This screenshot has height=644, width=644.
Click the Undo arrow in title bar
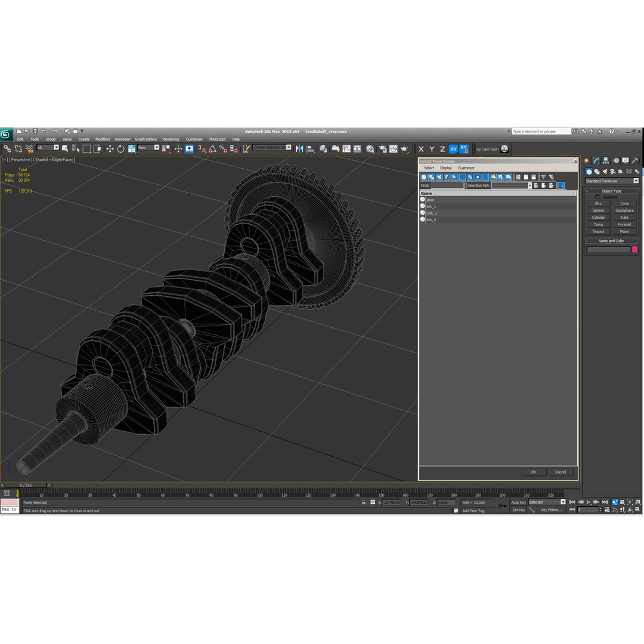(43, 131)
